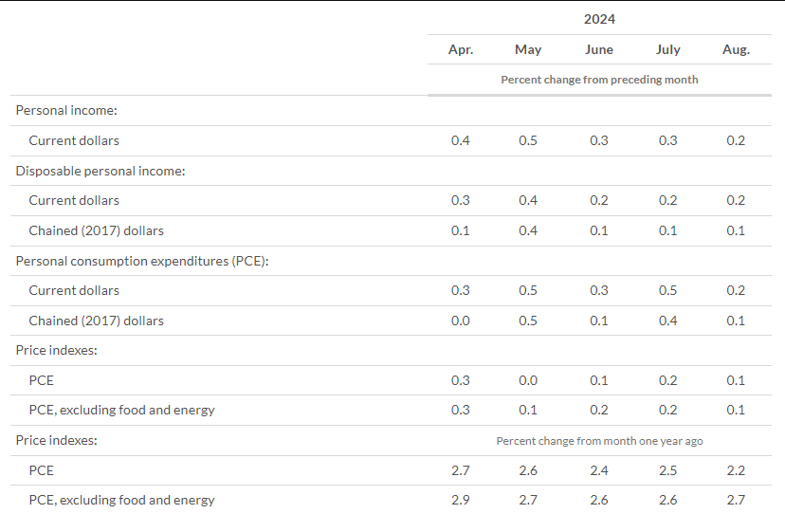Select the May value 0.0 in monthly PCE price index
The height and width of the screenshot is (532, 785).
[528, 380]
